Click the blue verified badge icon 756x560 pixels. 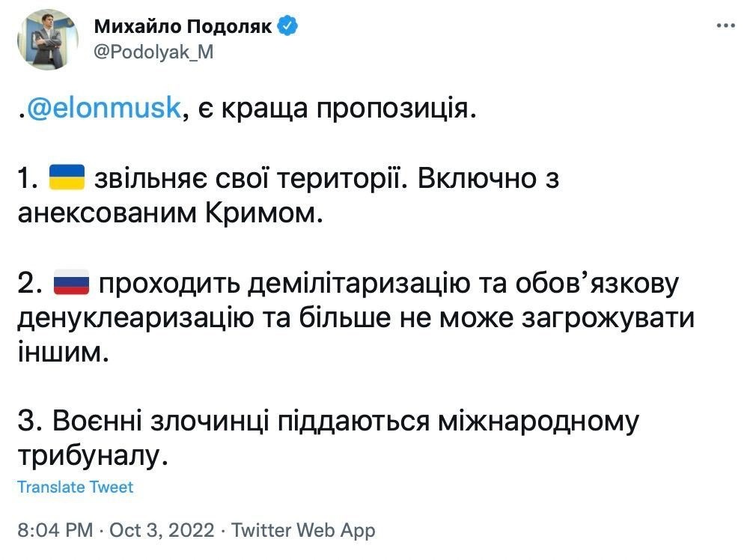point(288,25)
